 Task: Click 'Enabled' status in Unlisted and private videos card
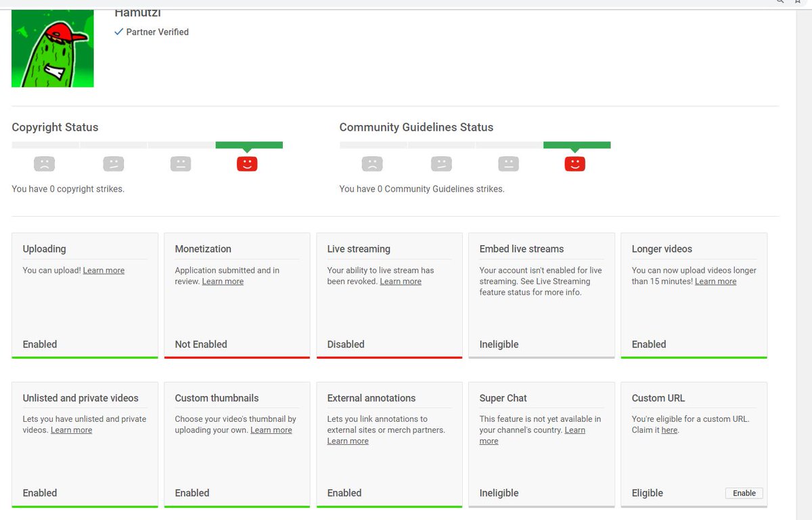point(40,493)
